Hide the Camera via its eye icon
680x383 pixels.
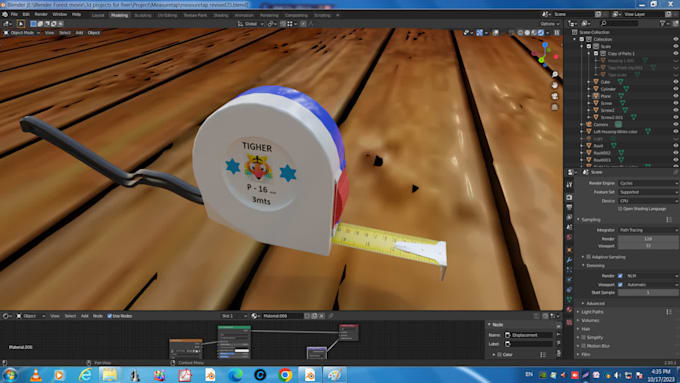(x=675, y=124)
